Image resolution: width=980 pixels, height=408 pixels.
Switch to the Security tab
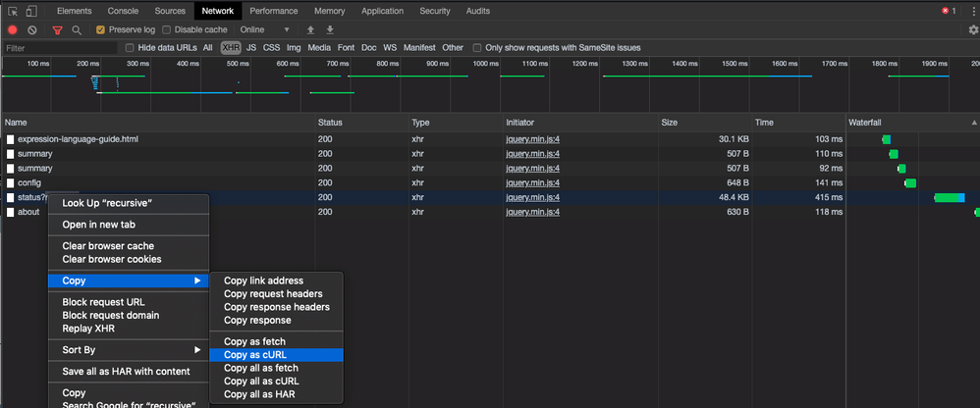click(435, 11)
